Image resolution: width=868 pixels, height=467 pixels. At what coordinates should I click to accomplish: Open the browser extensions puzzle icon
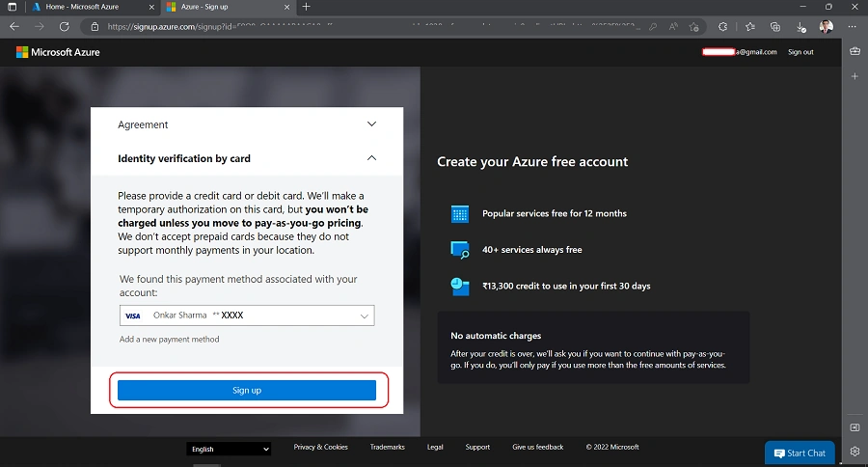coord(723,27)
